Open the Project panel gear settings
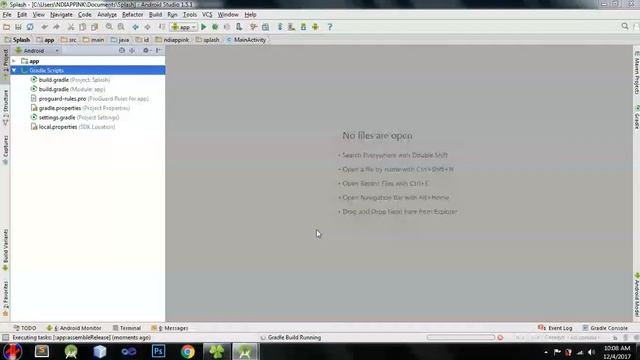The height and width of the screenshot is (360, 640). (146, 51)
